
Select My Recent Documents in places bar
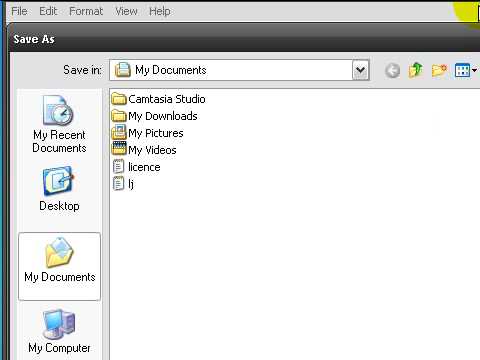coord(59,124)
